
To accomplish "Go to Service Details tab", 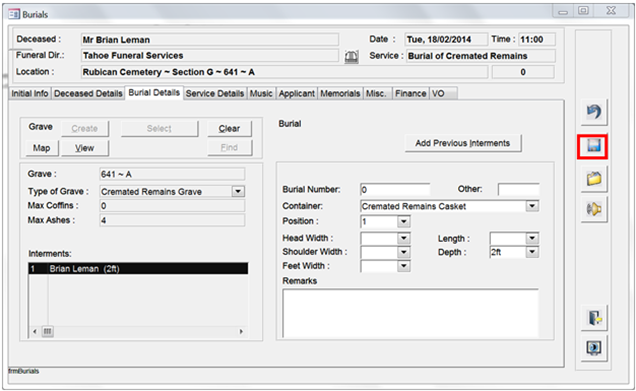I will click(215, 93).
